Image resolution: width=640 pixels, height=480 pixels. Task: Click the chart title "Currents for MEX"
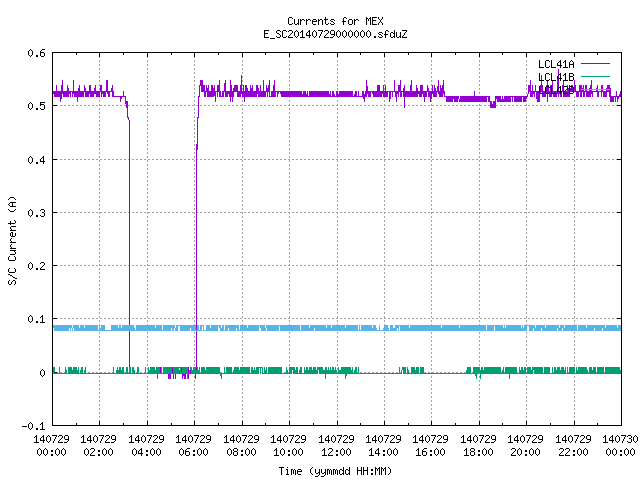tap(335, 21)
